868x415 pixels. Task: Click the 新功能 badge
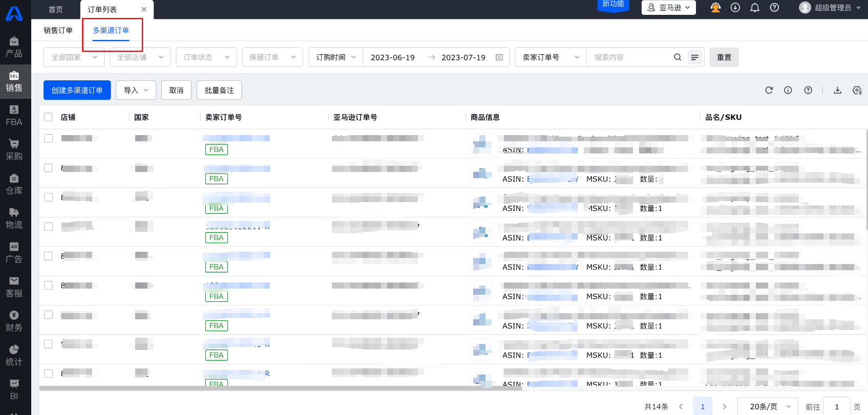(x=613, y=5)
